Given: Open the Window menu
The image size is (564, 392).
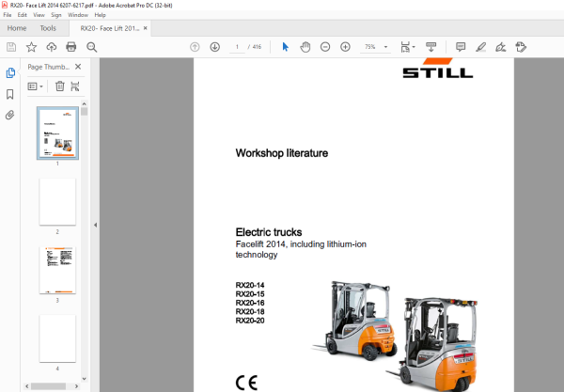Looking at the screenshot, I should pos(78,15).
